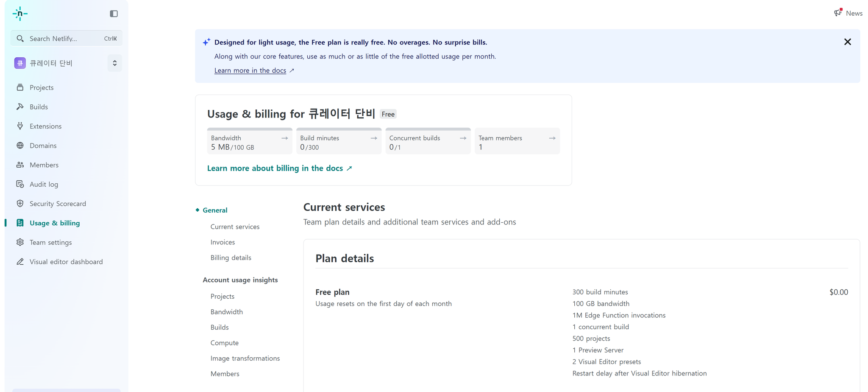Click the sparkle icon in banner

tap(206, 42)
